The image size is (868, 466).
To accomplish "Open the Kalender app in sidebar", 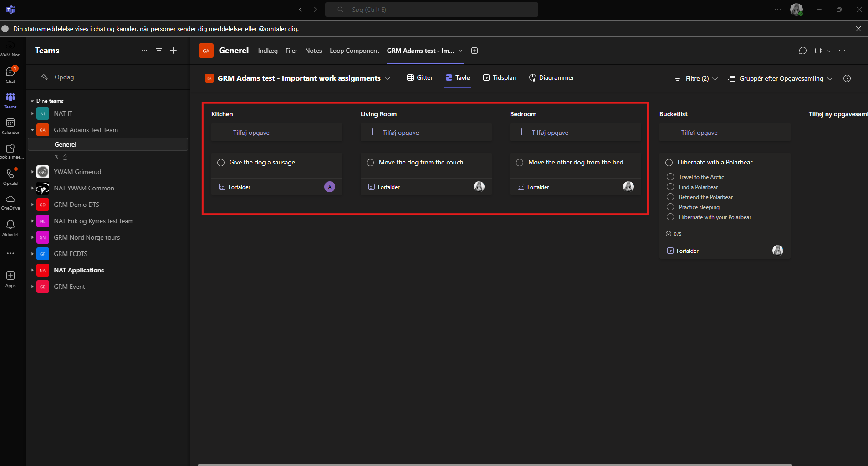I will (x=10, y=126).
